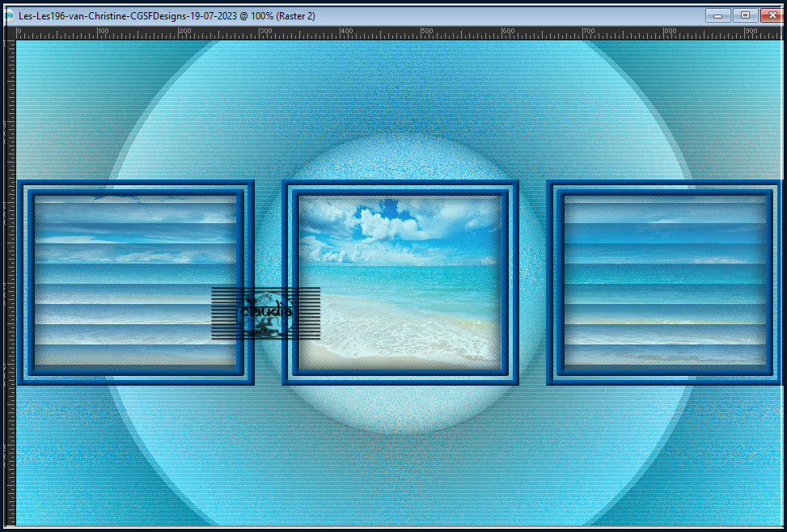Minimize the Les196 image window
This screenshot has height=532, width=787.
tap(717, 15)
